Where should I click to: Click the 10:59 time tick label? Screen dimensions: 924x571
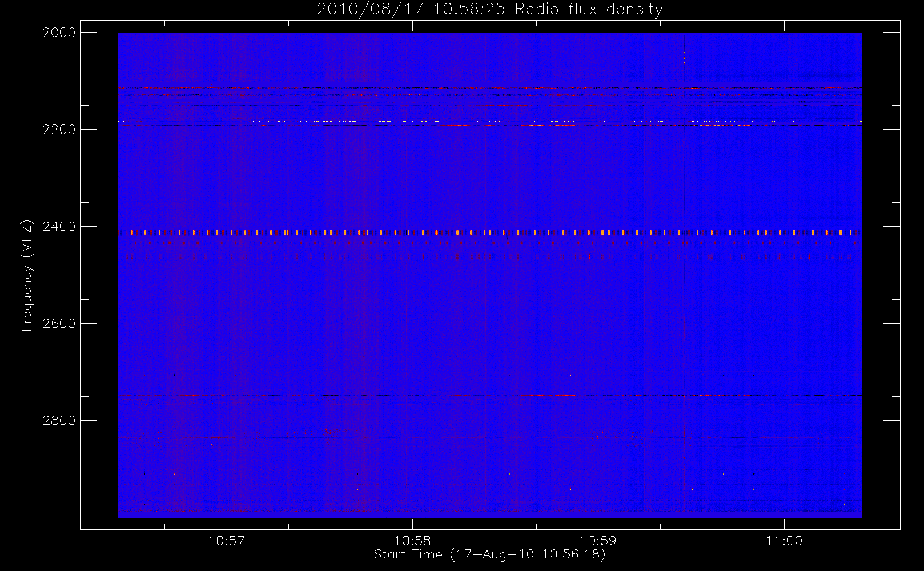click(x=598, y=541)
